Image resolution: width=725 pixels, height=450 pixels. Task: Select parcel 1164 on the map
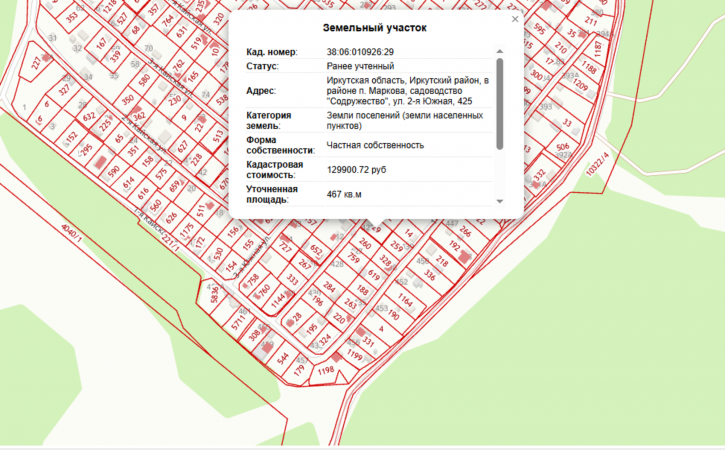point(405,300)
